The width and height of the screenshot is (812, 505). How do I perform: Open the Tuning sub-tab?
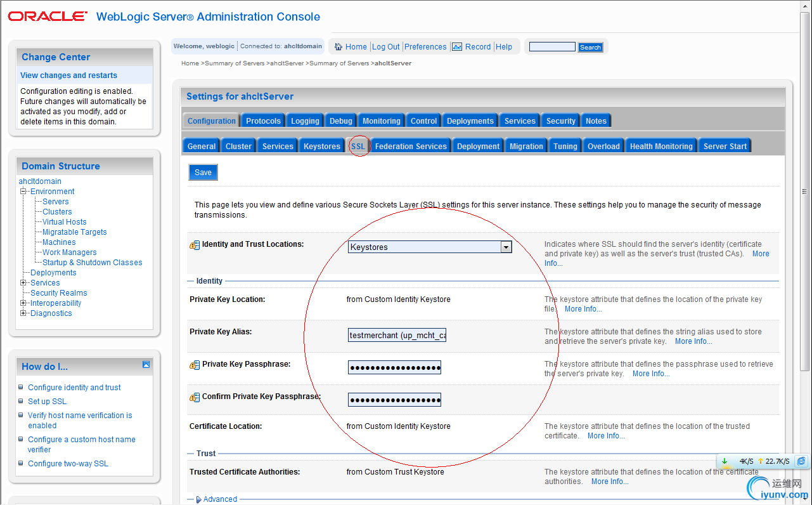pos(565,147)
